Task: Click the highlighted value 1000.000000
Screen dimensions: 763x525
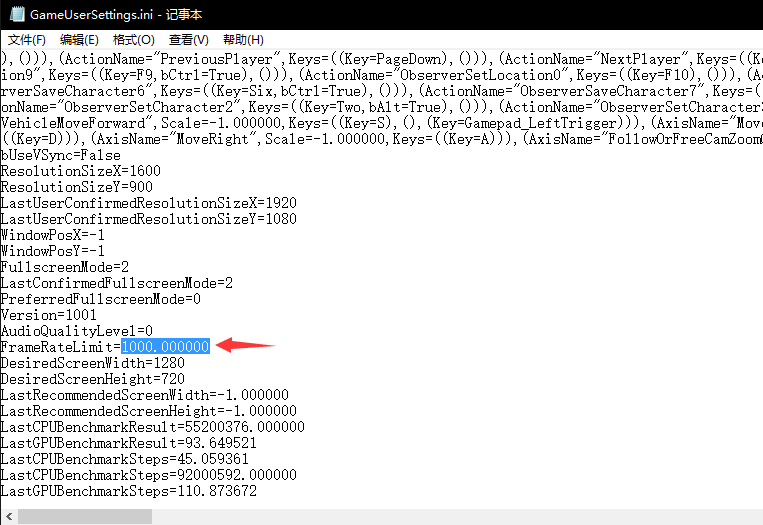Action: [165, 346]
